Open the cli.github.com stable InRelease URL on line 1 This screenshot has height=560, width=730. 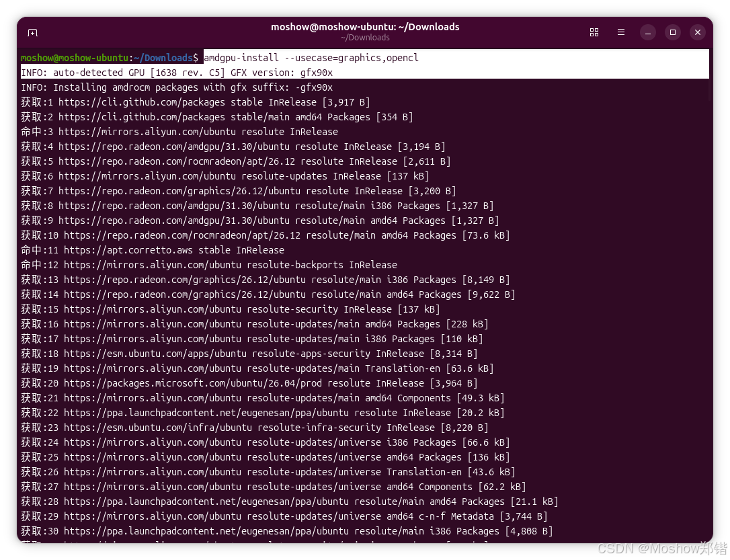tap(142, 102)
